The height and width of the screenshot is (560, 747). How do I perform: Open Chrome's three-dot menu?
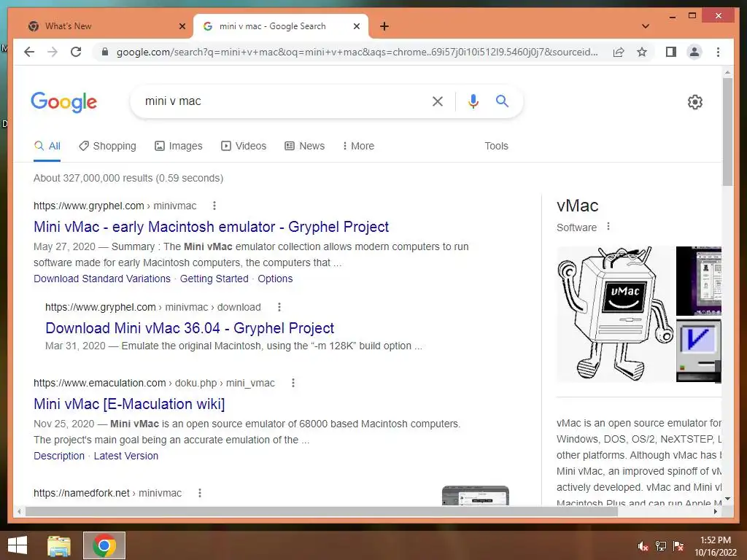pos(718,52)
